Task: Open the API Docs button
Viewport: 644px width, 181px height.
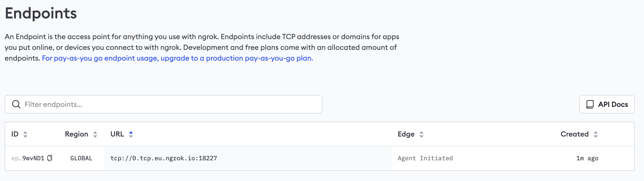Action: [x=607, y=104]
